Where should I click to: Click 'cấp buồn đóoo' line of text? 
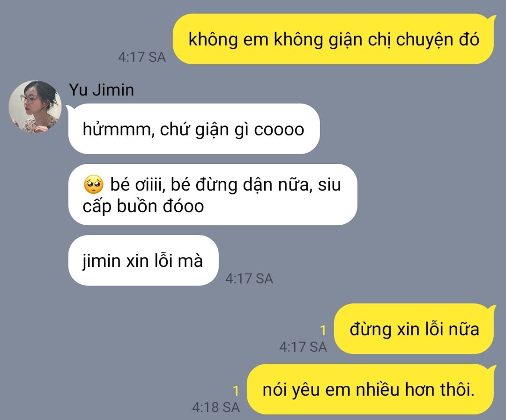(143, 206)
